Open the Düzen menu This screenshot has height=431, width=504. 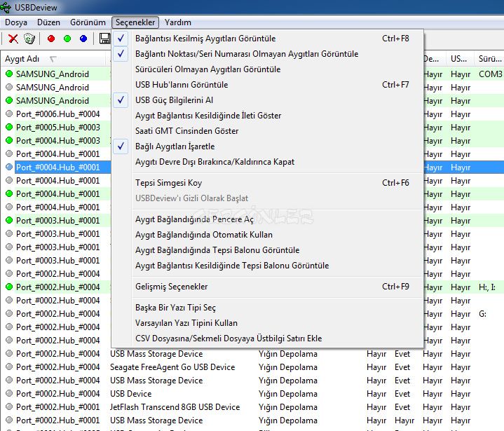pos(48,22)
